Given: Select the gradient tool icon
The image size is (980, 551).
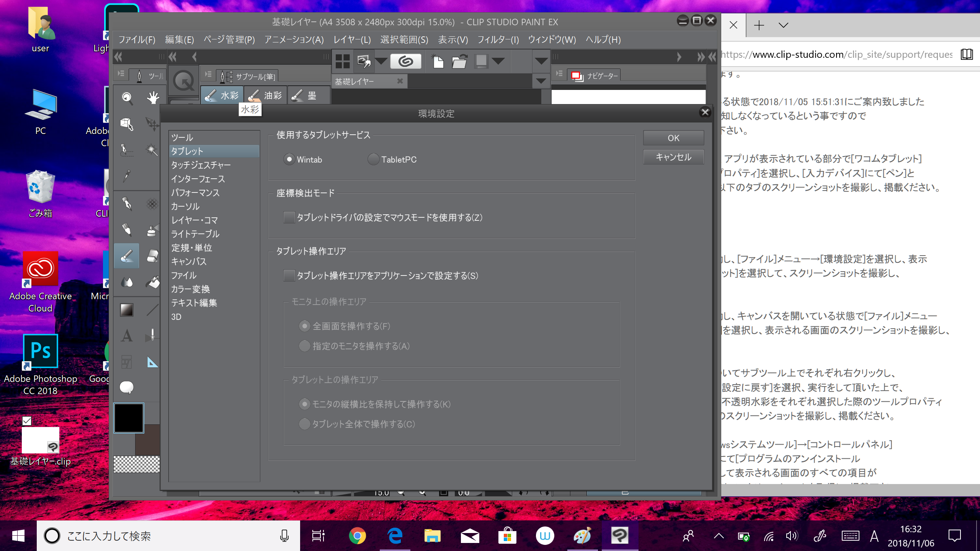Looking at the screenshot, I should click(x=127, y=310).
